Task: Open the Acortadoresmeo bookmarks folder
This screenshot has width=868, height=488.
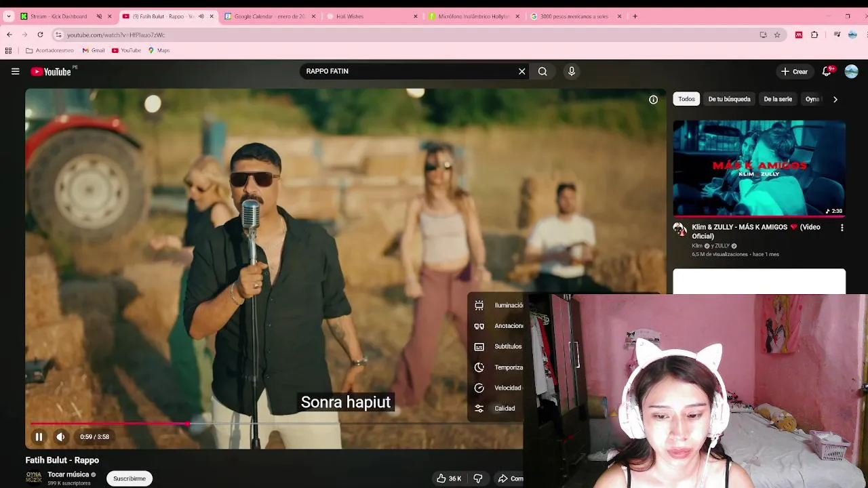Action: click(50, 50)
